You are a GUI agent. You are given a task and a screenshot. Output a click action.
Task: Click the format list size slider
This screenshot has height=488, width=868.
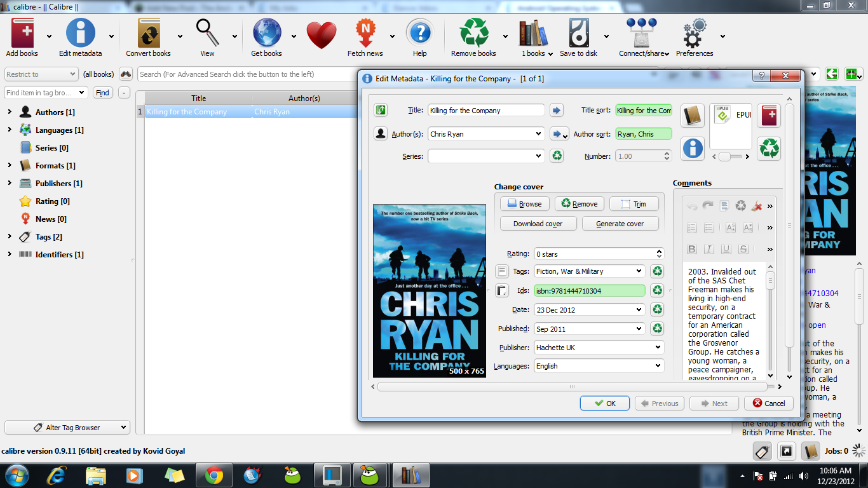pyautogui.click(x=729, y=157)
